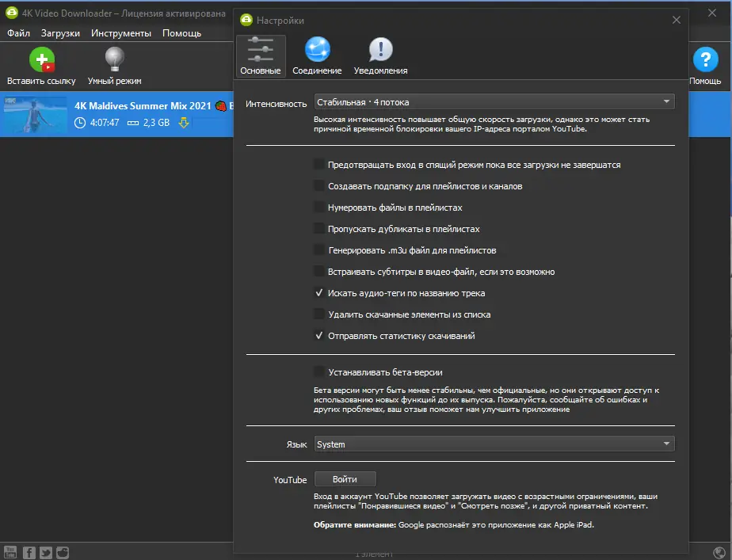The image size is (732, 560).
Task: Open the YouTube icon in status bar
Action: [x=10, y=552]
